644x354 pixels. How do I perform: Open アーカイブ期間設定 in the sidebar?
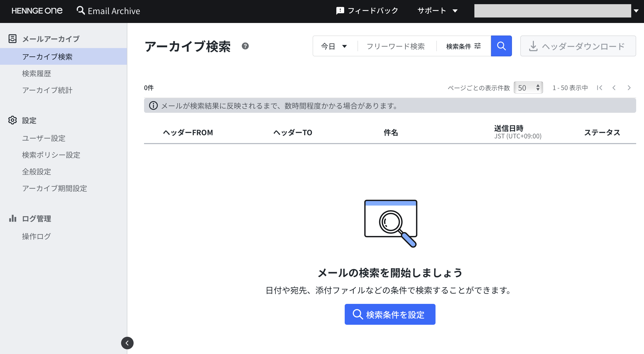(x=55, y=188)
